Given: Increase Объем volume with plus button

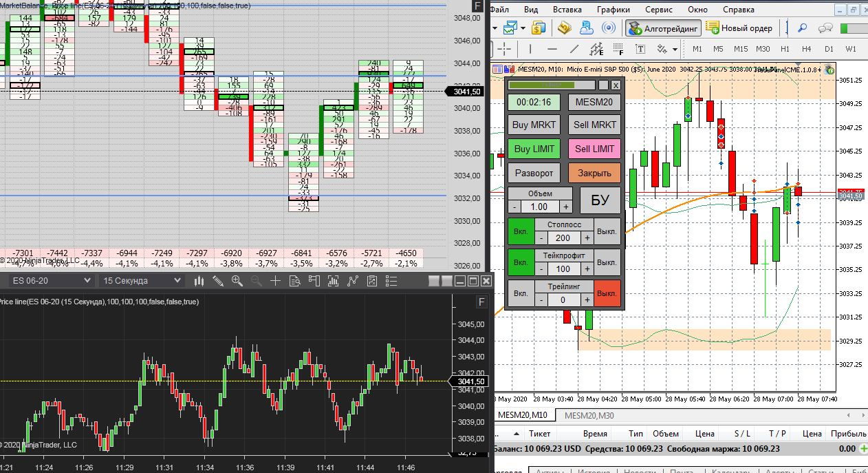Looking at the screenshot, I should coord(566,207).
